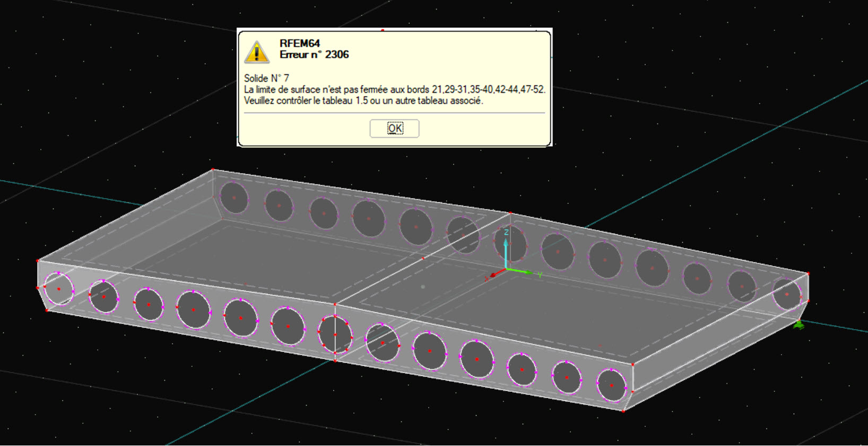Click the green Y axis label of the triad

[540, 275]
